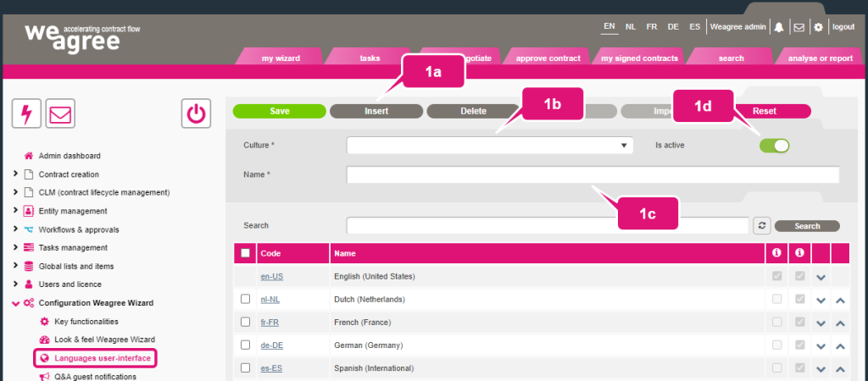Expand Global lists and items node
This screenshot has height=381, width=868.
(15, 266)
